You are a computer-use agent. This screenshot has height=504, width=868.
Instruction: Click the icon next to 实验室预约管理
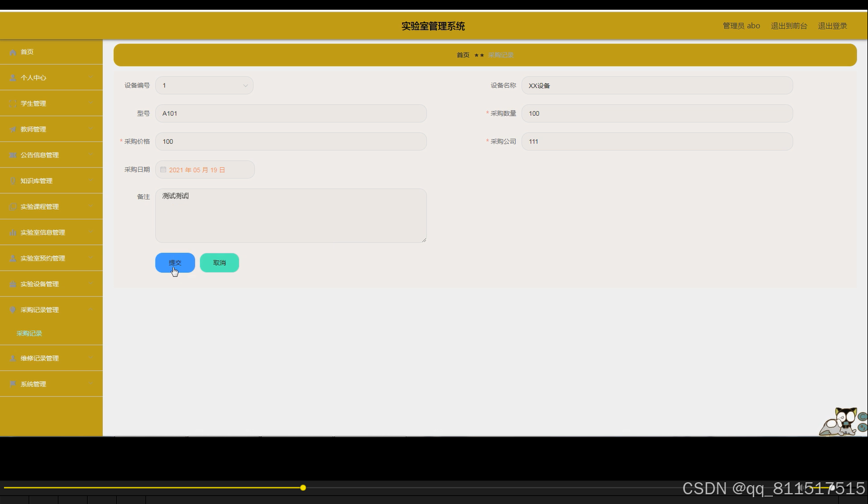(13, 258)
